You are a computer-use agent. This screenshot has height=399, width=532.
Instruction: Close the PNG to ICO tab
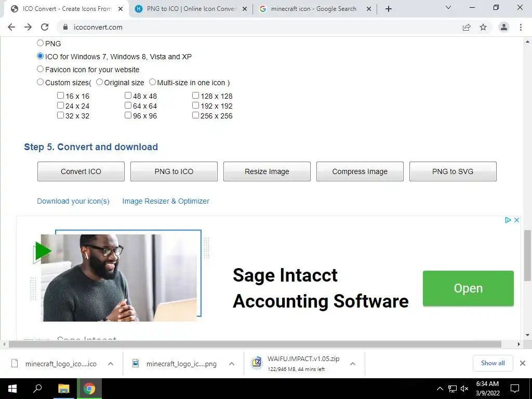coord(245,9)
